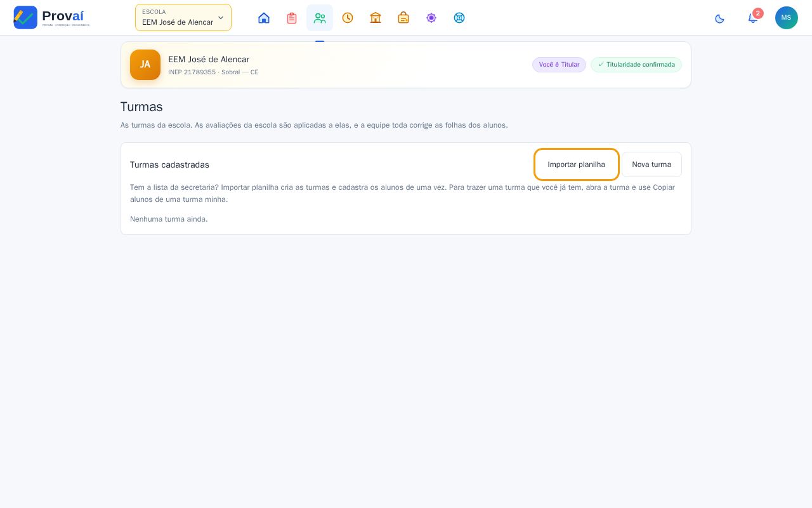Click the "Titularidade confirmada" badge
The width and height of the screenshot is (812, 508).
pos(636,65)
